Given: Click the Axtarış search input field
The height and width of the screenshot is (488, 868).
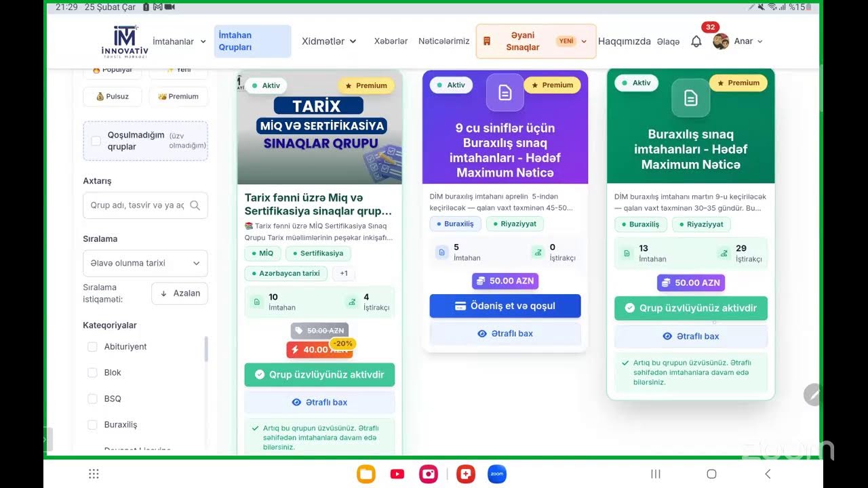Looking at the screenshot, I should tap(145, 205).
